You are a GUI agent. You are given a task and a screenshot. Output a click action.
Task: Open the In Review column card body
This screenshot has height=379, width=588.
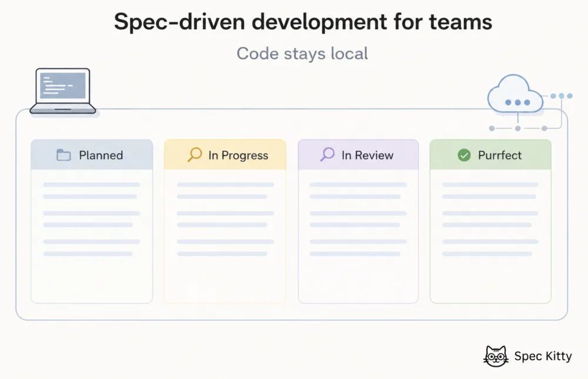[x=358, y=236]
